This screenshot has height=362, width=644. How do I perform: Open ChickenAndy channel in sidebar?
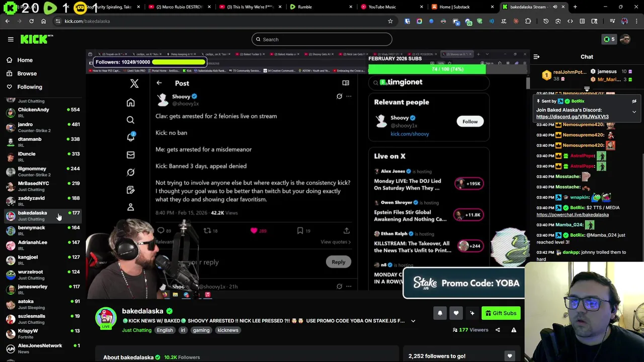pos(42,113)
